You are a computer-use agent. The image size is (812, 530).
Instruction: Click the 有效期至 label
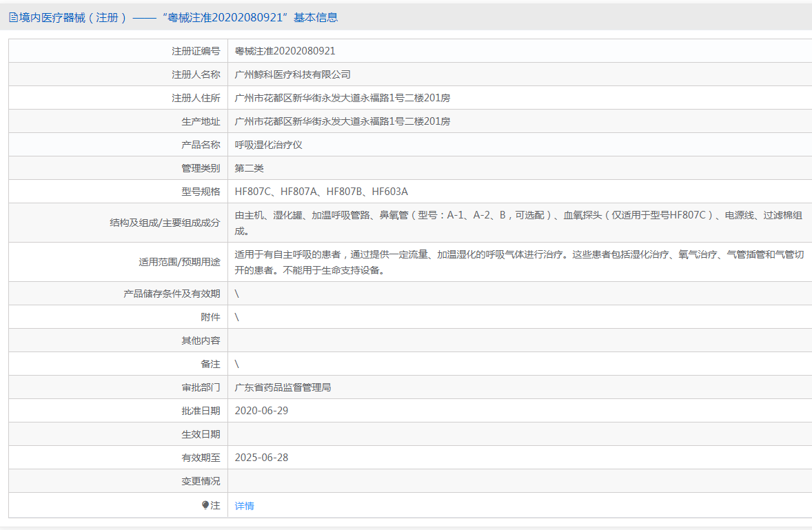[201, 458]
